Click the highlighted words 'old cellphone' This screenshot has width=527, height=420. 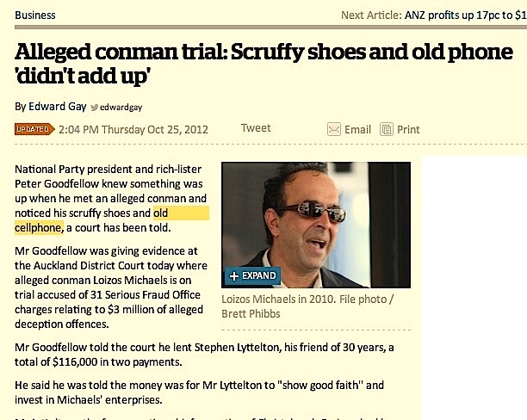pos(112,220)
